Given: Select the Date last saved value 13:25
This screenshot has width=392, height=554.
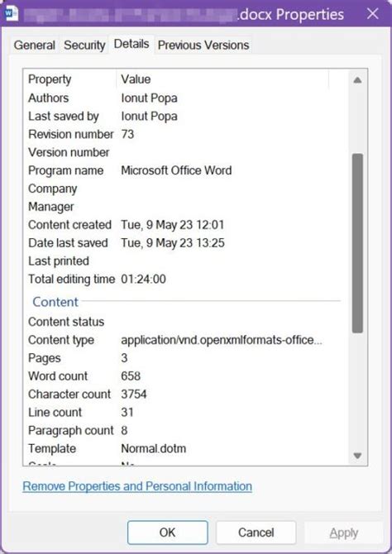Looking at the screenshot, I should coord(173,243).
